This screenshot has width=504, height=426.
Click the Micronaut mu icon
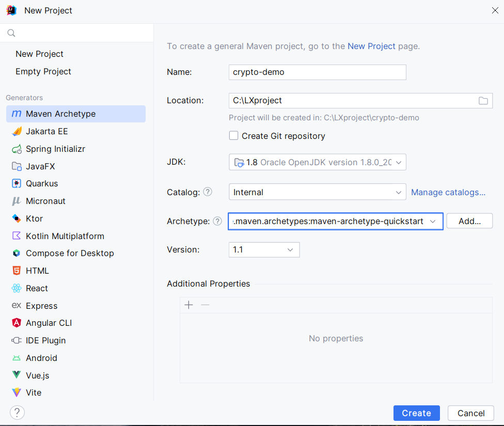[x=17, y=201]
